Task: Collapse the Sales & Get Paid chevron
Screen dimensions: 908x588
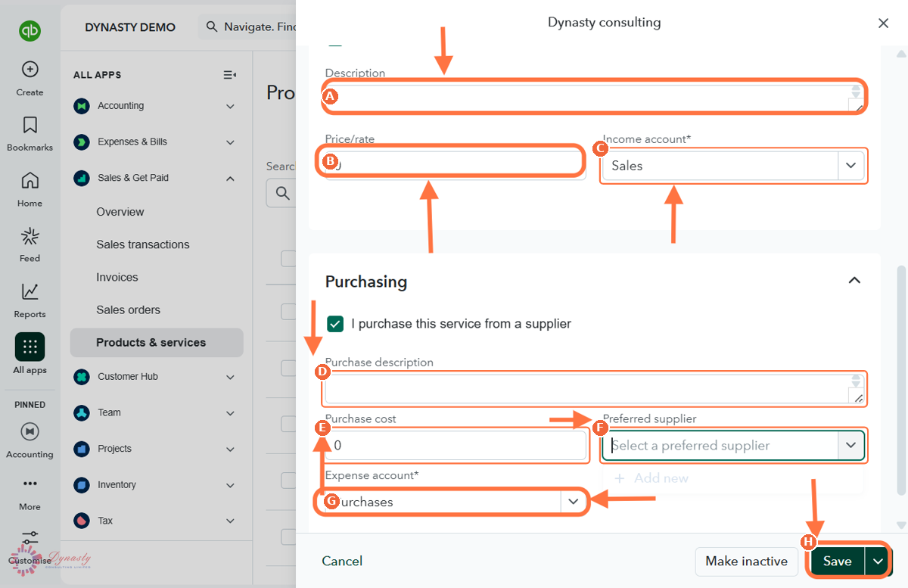Action: tap(230, 178)
